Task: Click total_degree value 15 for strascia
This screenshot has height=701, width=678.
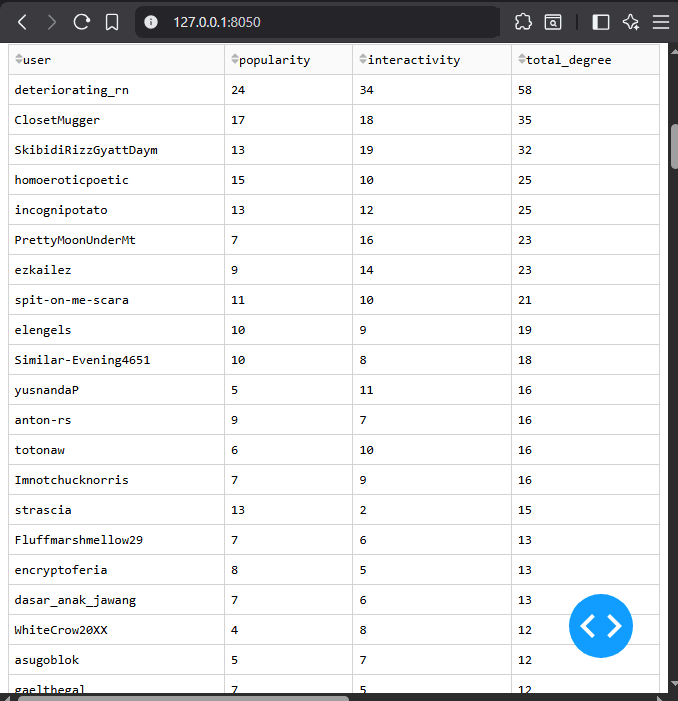Action: 585,510
